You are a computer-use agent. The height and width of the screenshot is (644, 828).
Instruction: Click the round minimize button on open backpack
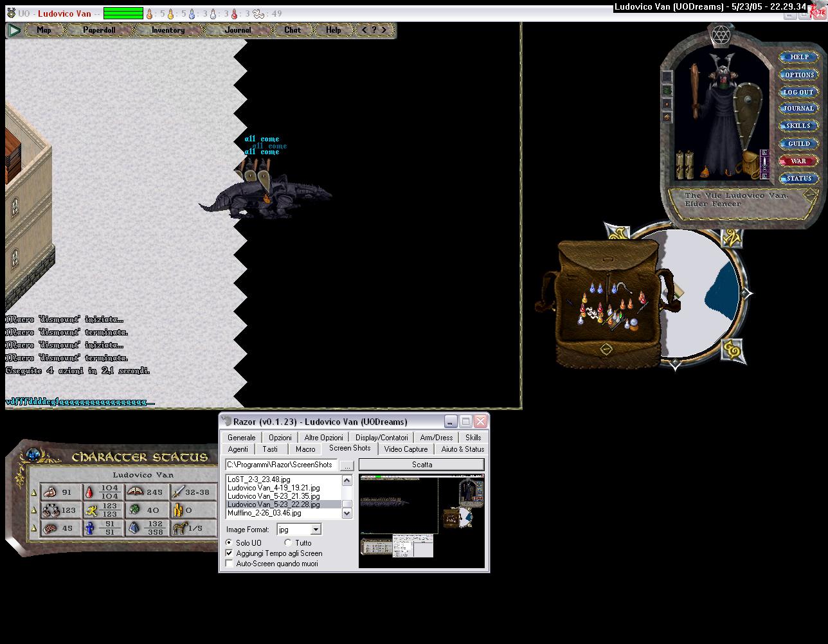coord(606,349)
